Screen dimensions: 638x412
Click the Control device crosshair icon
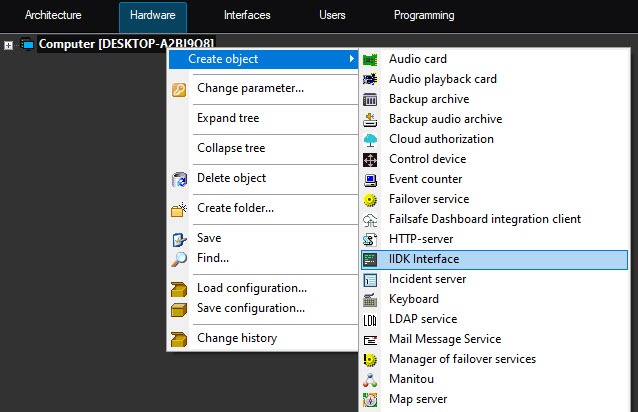pyautogui.click(x=370, y=160)
